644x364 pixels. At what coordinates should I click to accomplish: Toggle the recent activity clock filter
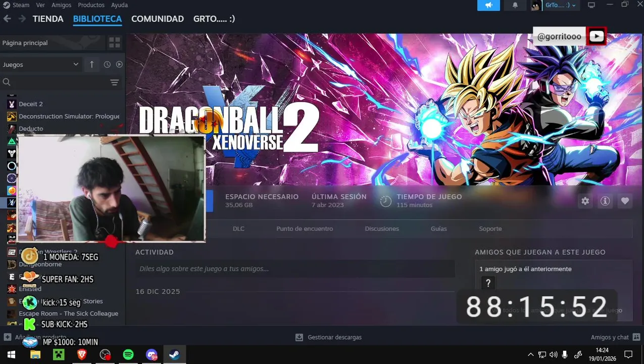107,65
